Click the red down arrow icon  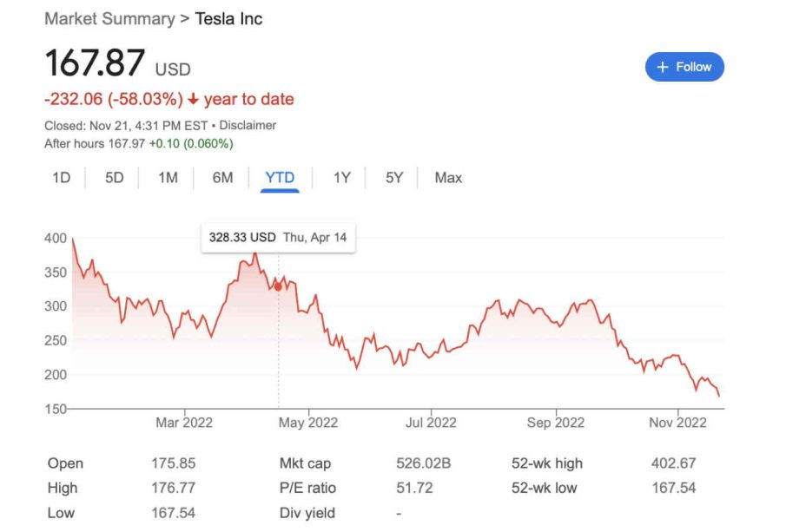(192, 100)
